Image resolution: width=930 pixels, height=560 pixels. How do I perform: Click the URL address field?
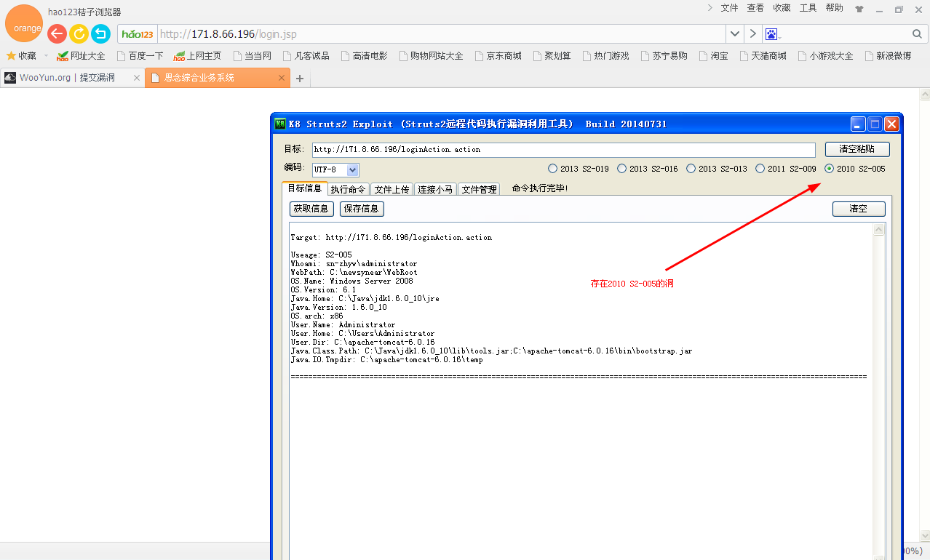(x=440, y=34)
